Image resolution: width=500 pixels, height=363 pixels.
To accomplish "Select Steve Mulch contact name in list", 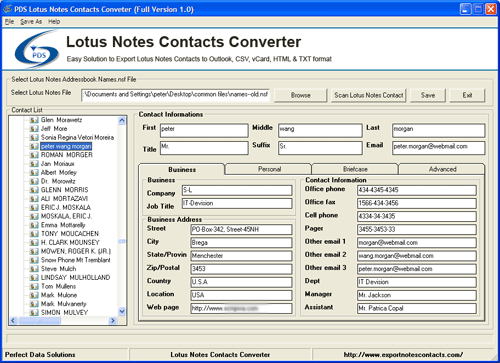I will click(x=58, y=269).
